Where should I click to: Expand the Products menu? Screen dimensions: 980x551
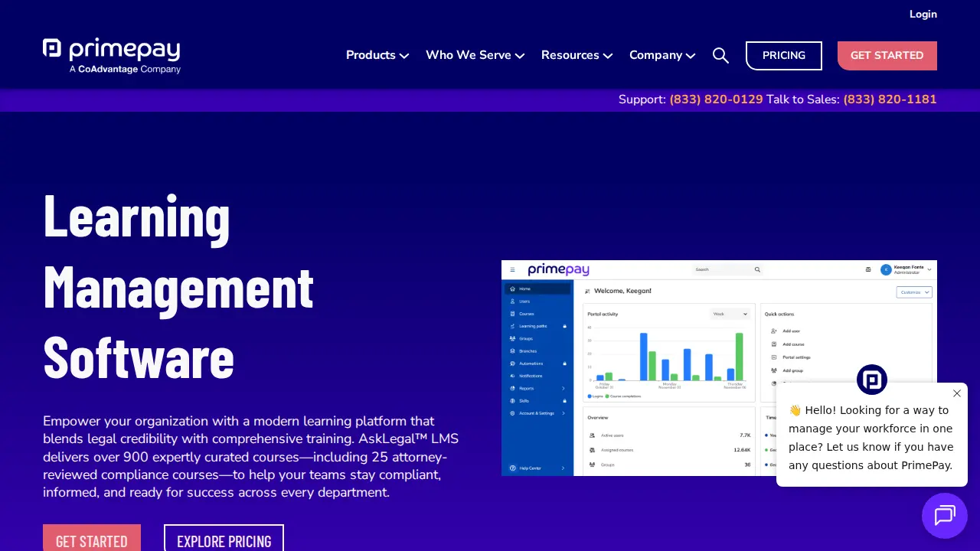click(x=377, y=55)
